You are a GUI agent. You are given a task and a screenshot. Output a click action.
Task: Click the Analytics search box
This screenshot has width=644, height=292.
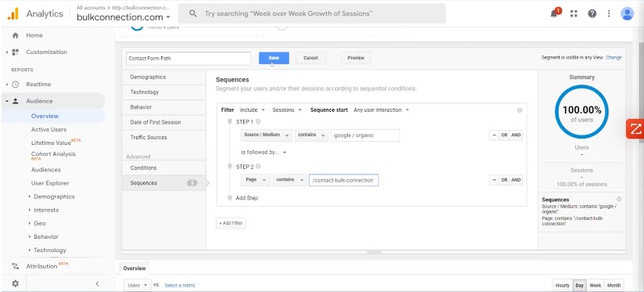[312, 13]
